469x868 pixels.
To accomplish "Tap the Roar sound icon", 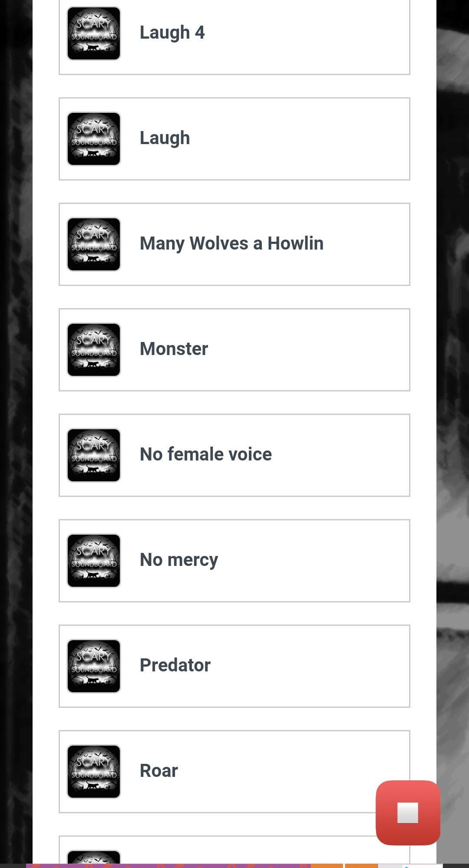I will [94, 772].
